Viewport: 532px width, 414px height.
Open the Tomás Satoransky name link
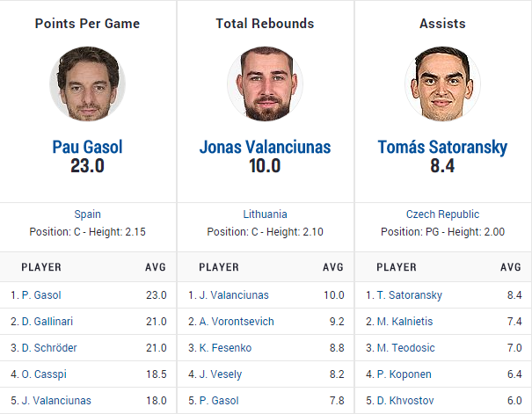pos(442,147)
